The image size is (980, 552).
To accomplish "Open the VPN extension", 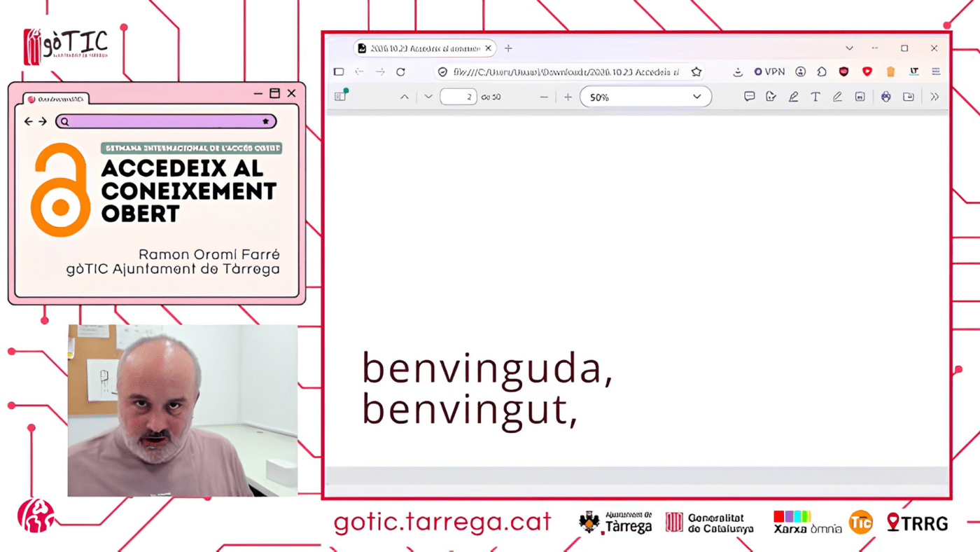I will click(x=769, y=71).
